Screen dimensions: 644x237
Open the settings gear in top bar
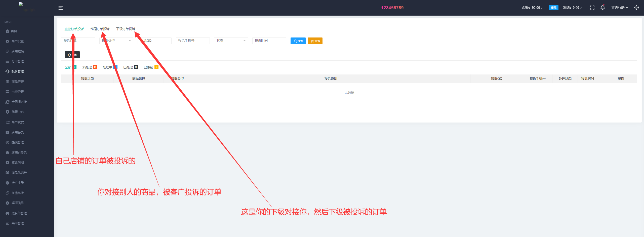636,8
